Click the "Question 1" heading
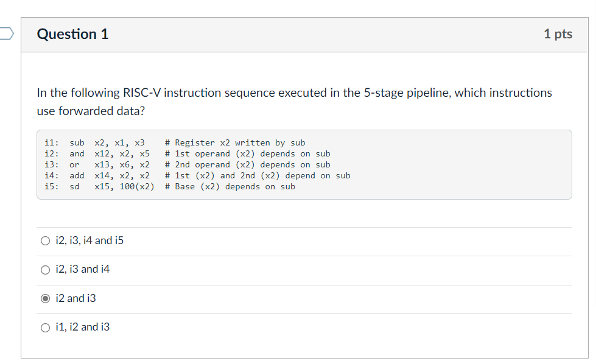 coord(73,34)
